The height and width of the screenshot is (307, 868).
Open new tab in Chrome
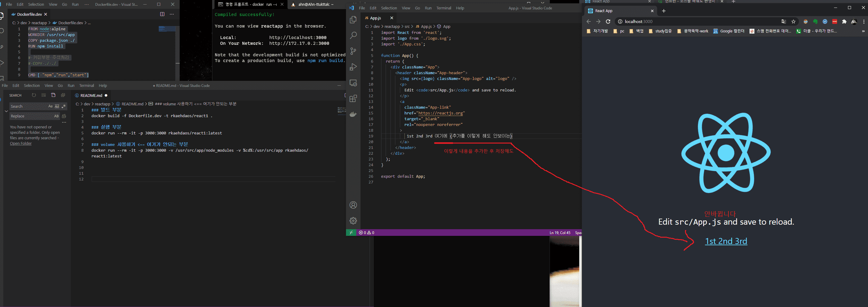pos(663,11)
